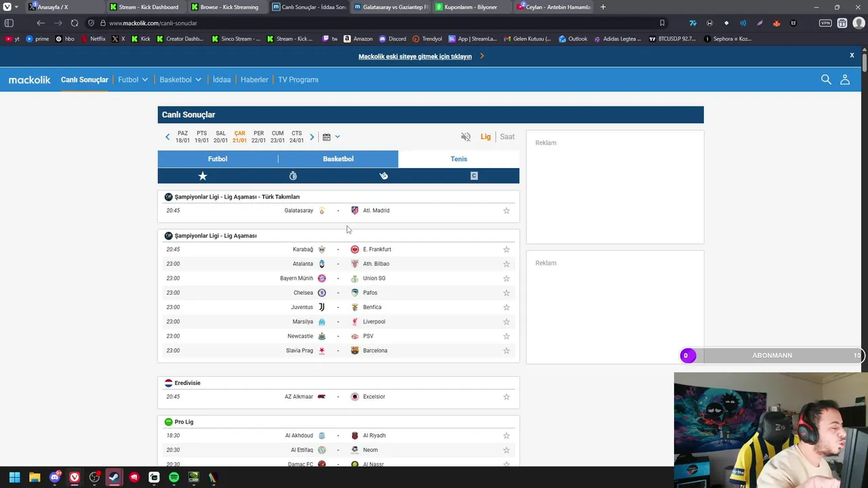Viewport: 868px width, 488px height.
Task: Favorite the Slavia Prag - Barcelona match
Action: tap(506, 350)
